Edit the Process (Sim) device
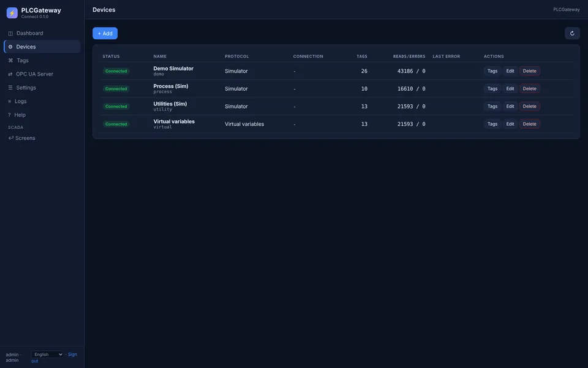The width and height of the screenshot is (588, 368). pyautogui.click(x=510, y=88)
